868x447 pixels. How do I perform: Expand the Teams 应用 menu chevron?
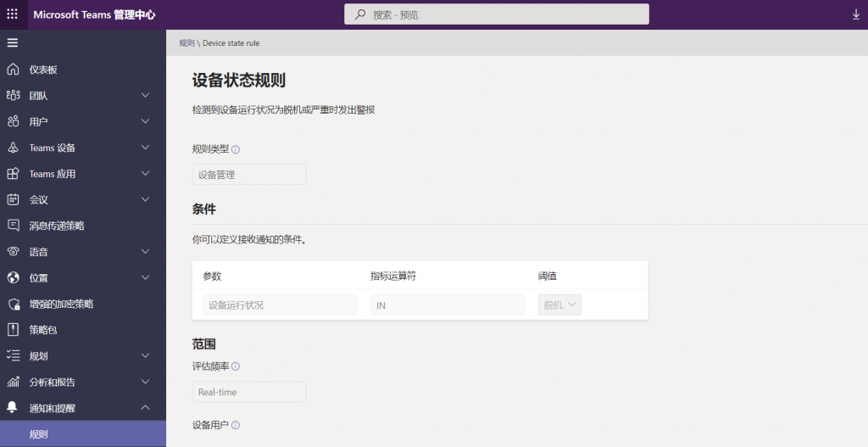tap(146, 173)
